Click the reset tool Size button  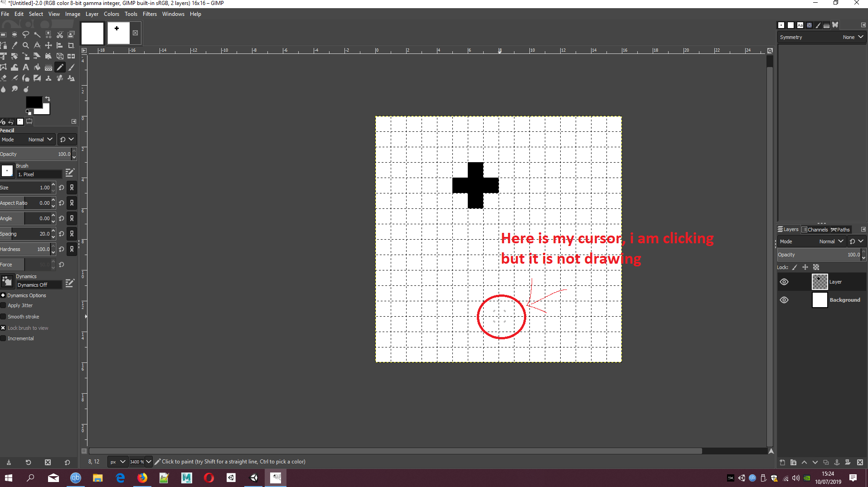pyautogui.click(x=61, y=187)
